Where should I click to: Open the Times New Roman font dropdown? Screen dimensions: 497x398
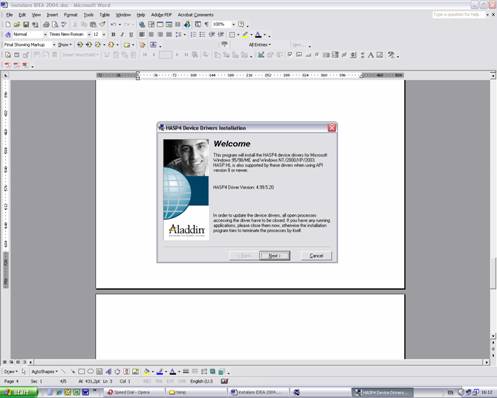89,34
